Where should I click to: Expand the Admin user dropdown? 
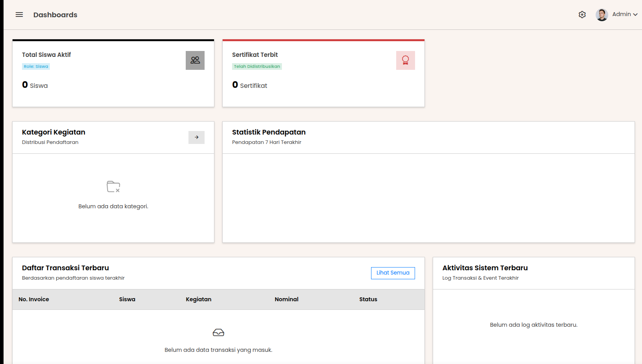click(x=625, y=14)
